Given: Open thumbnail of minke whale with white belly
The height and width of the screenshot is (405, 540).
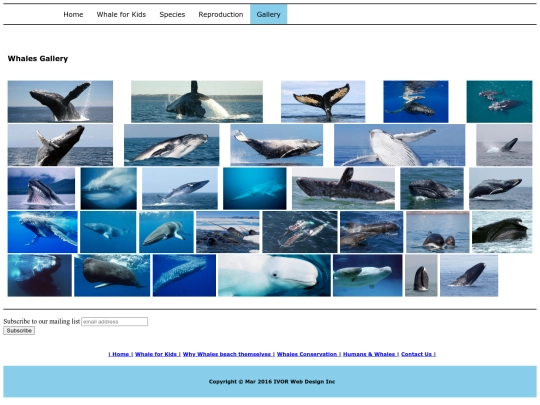Looking at the screenshot, I should pyautogui.click(x=166, y=232).
